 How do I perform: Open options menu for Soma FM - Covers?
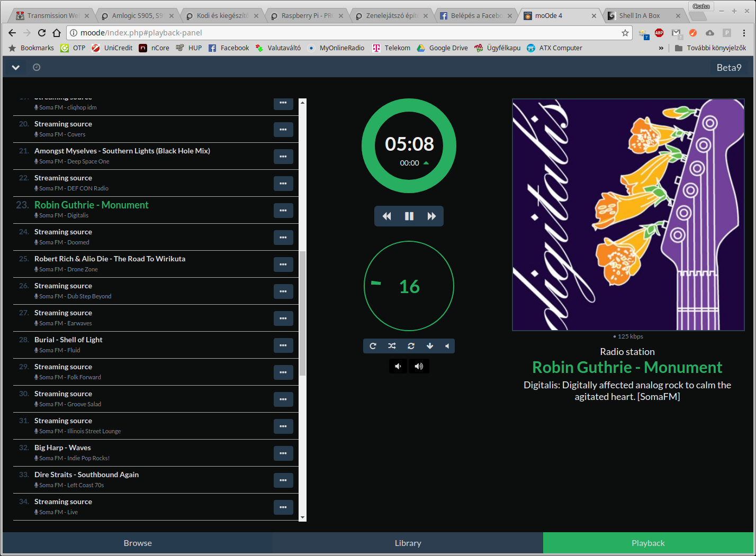pos(283,130)
